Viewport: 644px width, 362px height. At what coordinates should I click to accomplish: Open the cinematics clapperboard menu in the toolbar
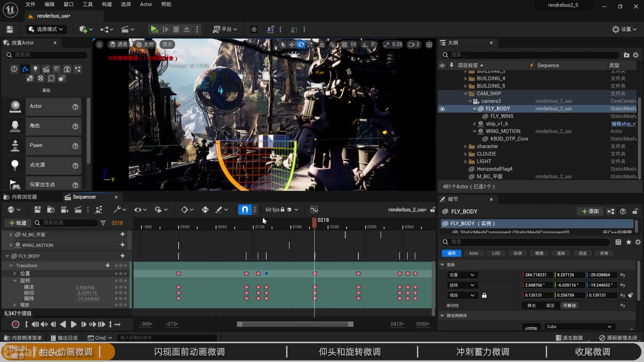127,29
